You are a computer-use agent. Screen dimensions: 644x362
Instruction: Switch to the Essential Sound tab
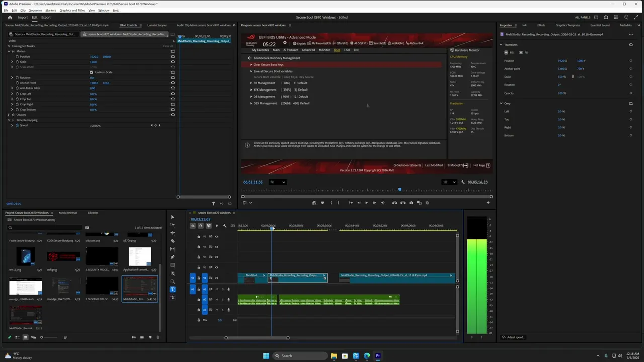pyautogui.click(x=600, y=25)
